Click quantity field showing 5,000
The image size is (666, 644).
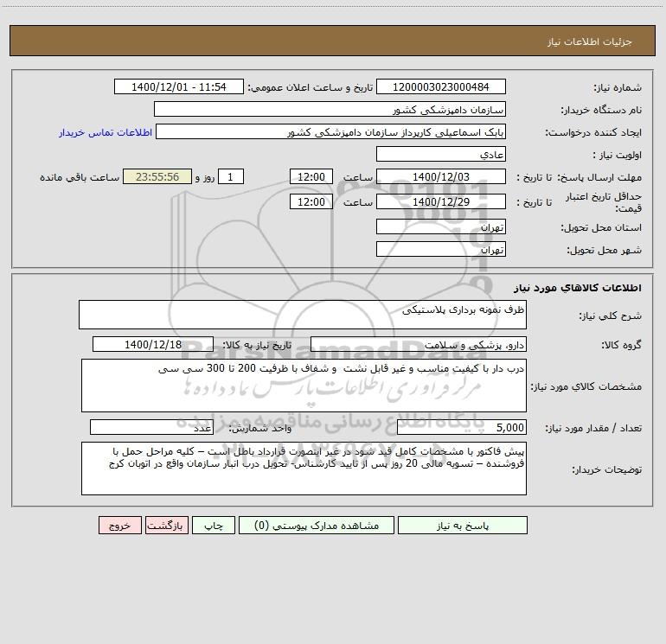coord(462,427)
